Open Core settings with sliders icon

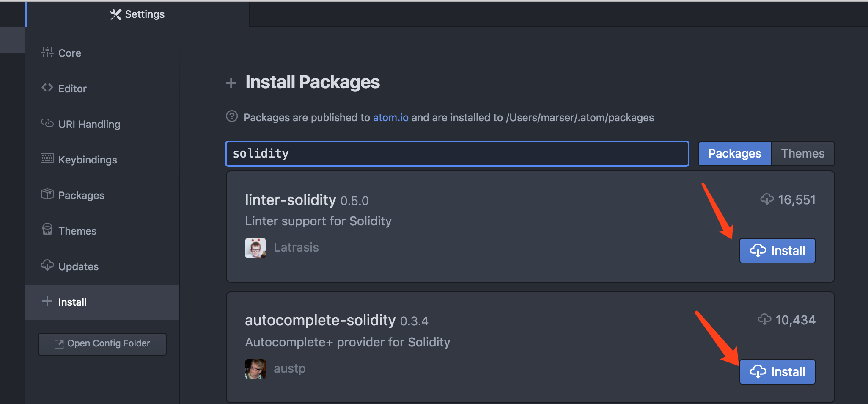[x=47, y=52]
